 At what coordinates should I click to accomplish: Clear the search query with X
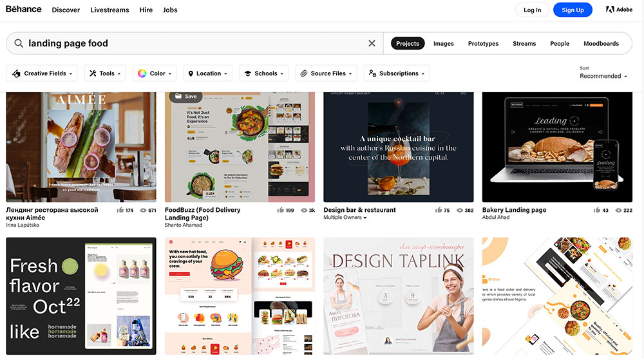(372, 43)
